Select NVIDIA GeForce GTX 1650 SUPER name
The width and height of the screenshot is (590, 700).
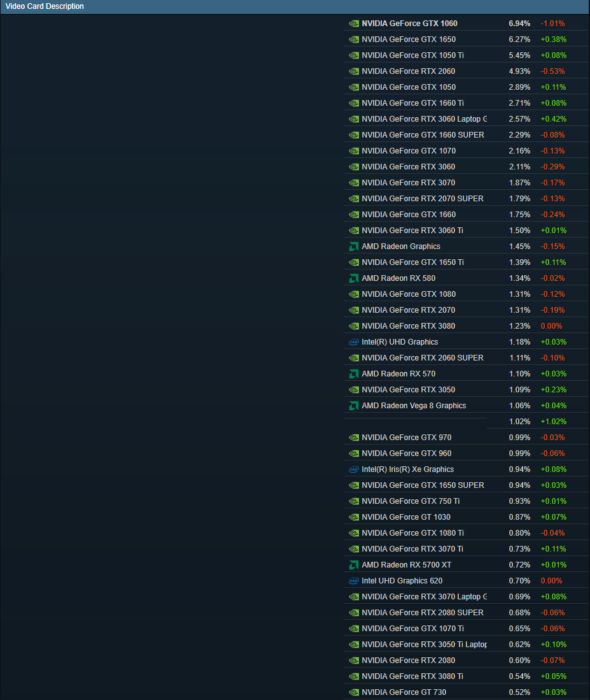[423, 485]
